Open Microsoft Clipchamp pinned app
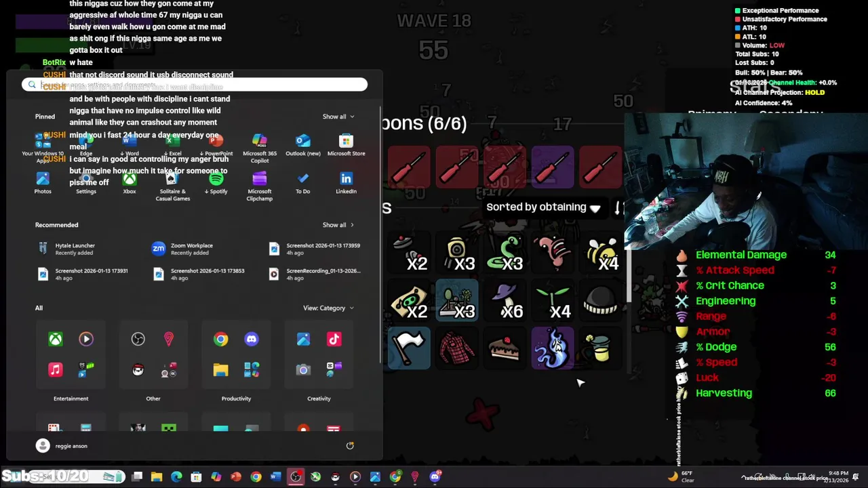 [260, 186]
